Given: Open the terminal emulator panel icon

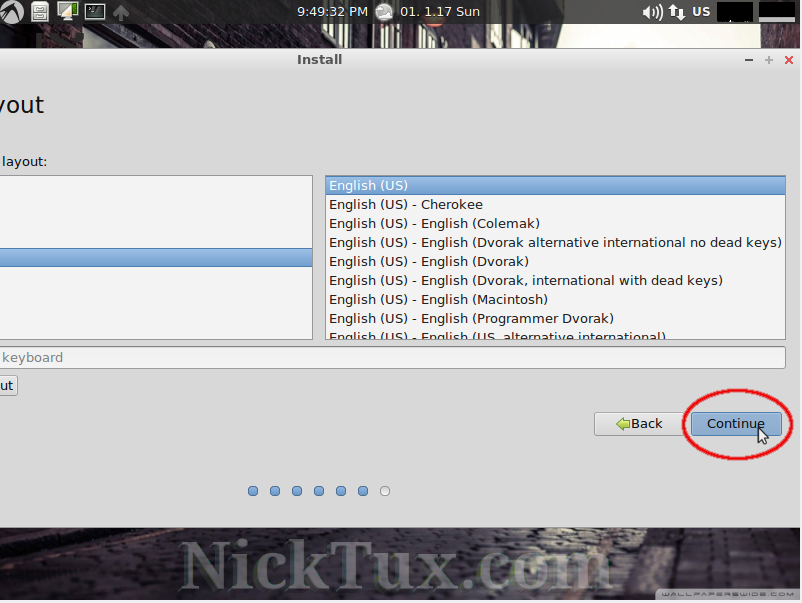Looking at the screenshot, I should (94, 12).
